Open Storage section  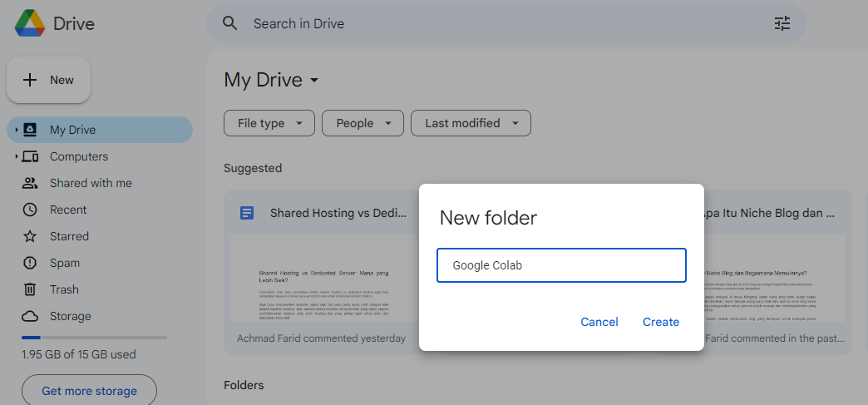(71, 316)
